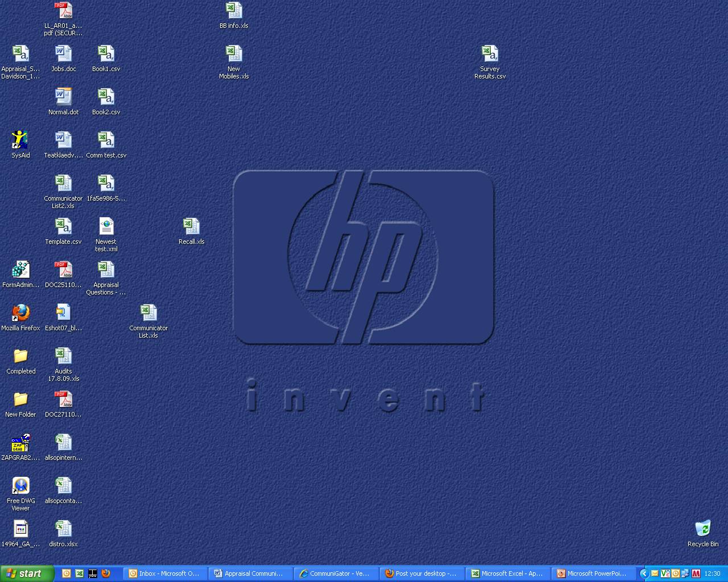728x582 pixels.
Task: Open the Start menu
Action: click(x=27, y=573)
